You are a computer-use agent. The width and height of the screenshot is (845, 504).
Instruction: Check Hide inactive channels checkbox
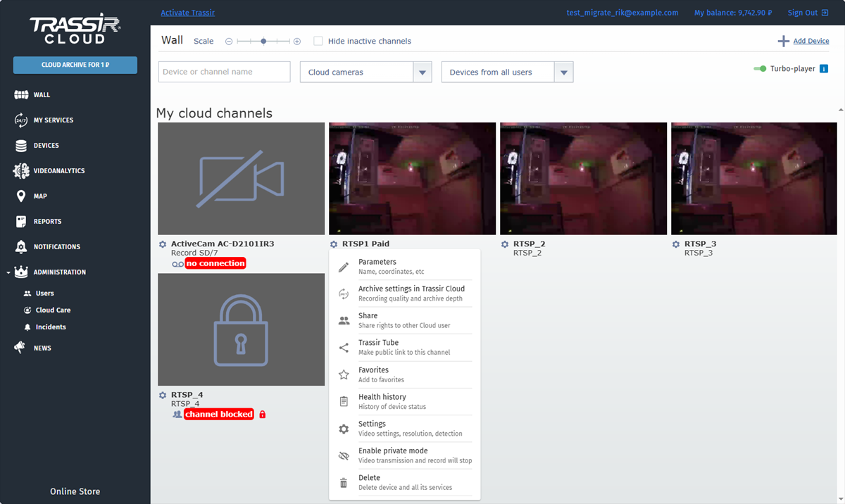[x=318, y=42]
